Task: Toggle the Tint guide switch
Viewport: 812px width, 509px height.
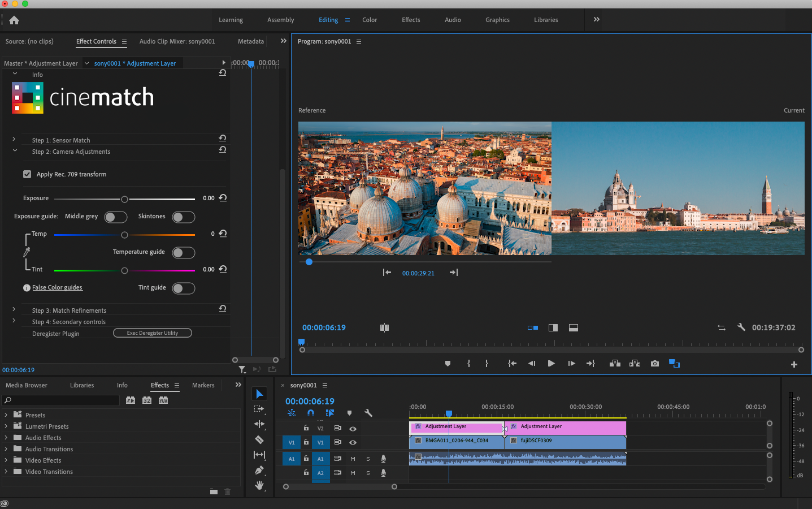Action: pyautogui.click(x=184, y=288)
